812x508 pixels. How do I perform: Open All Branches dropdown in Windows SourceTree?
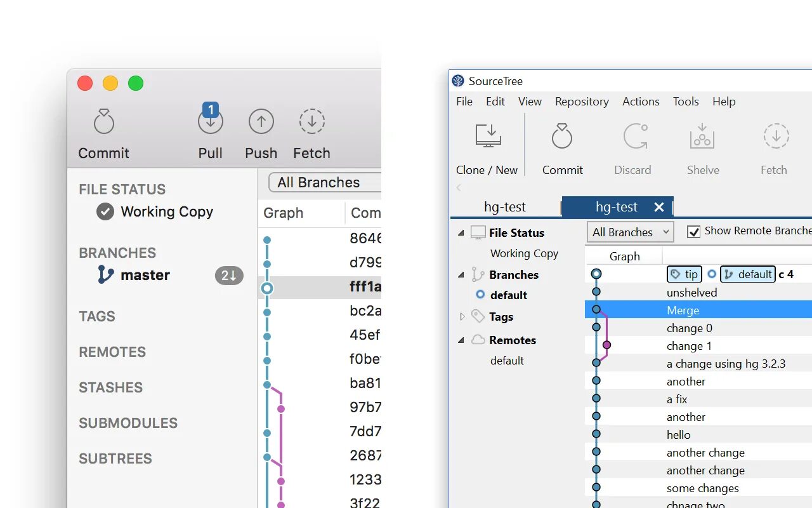(631, 232)
